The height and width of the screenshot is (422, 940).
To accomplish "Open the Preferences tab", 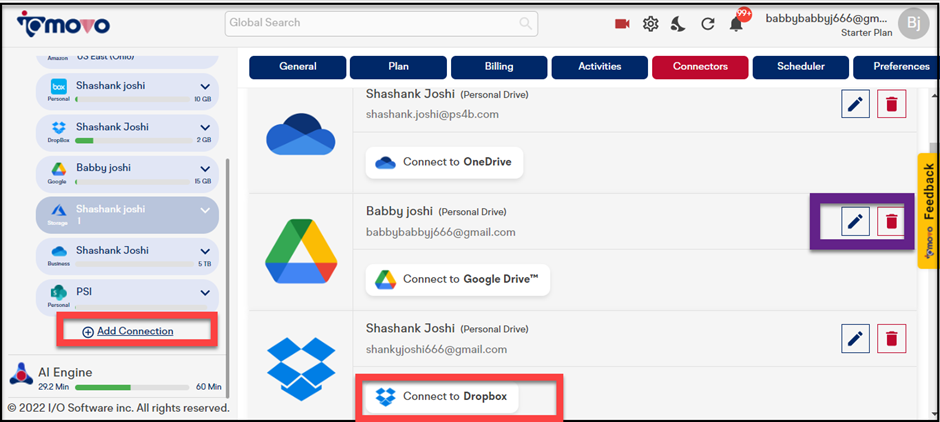I will click(896, 67).
